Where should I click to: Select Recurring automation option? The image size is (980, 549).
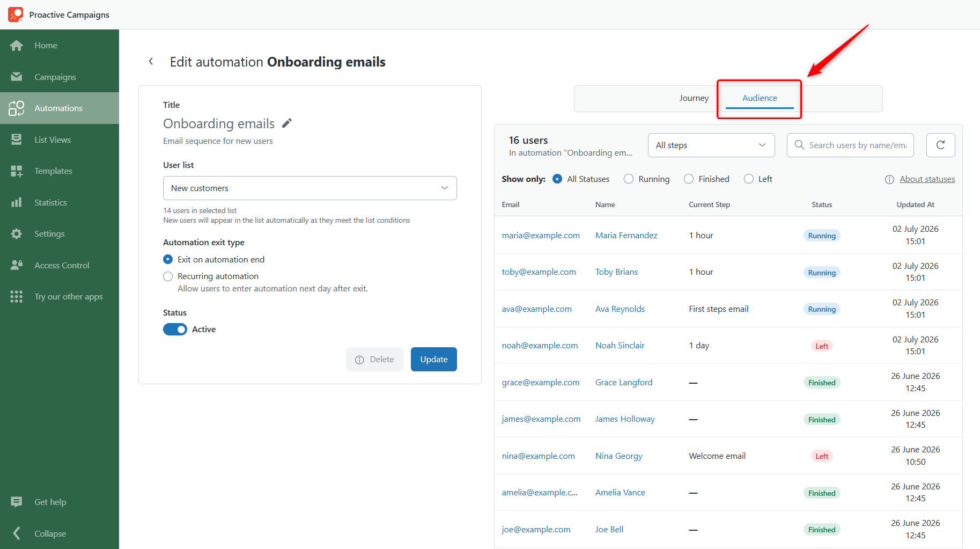[x=168, y=276]
